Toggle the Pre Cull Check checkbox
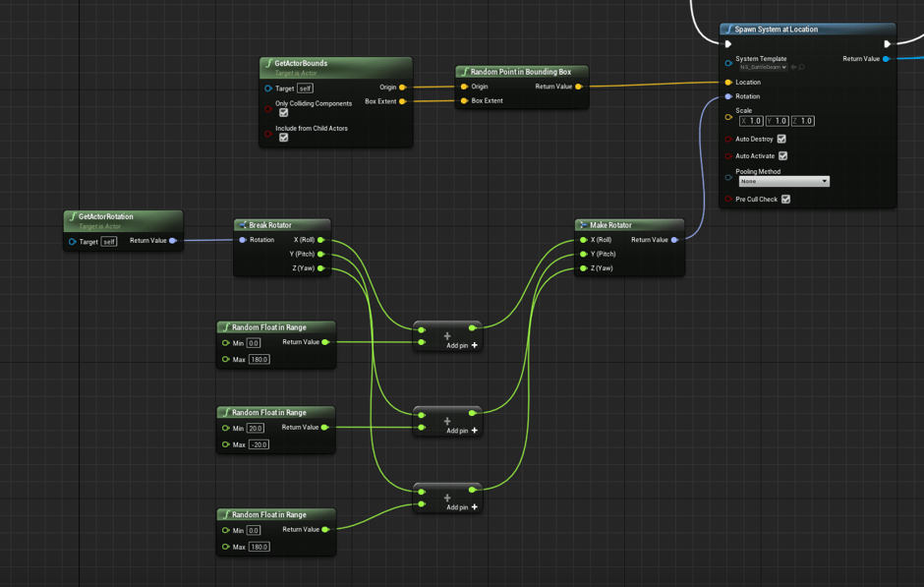 [785, 200]
